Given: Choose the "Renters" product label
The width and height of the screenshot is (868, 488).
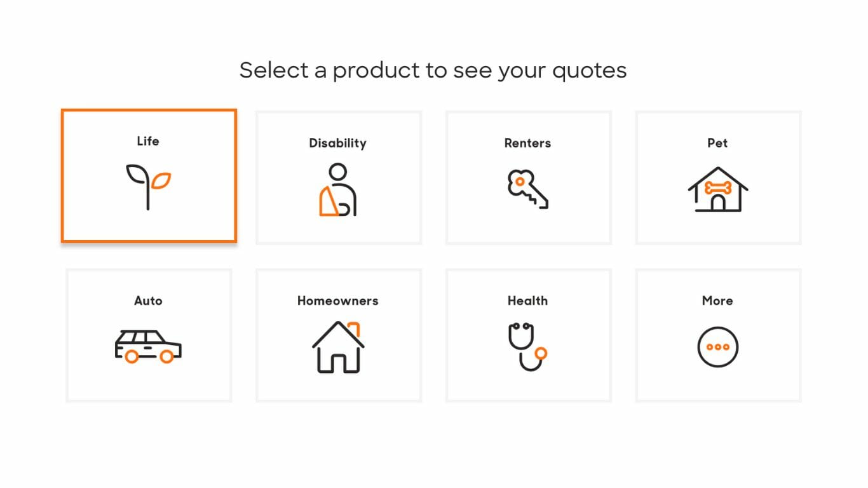Looking at the screenshot, I should [x=527, y=143].
